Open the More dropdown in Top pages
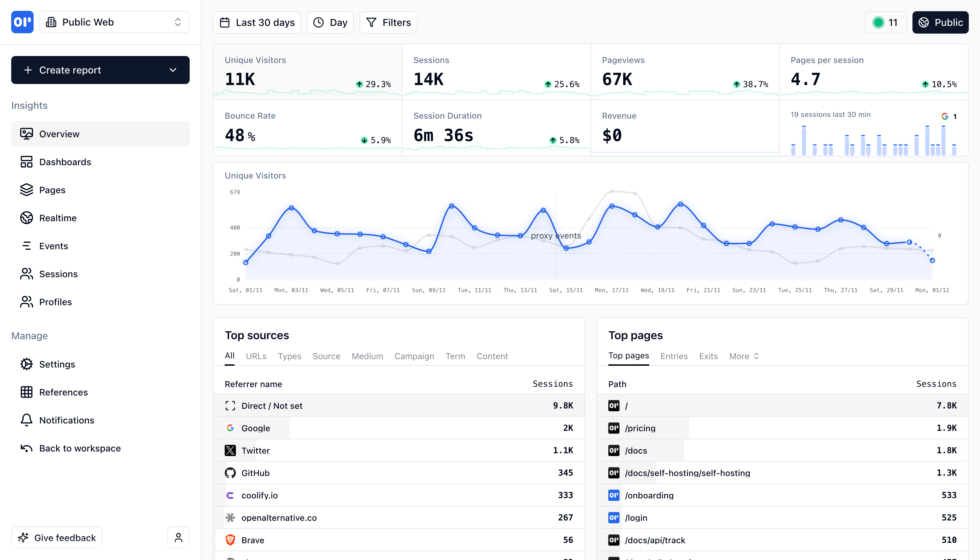This screenshot has height=560, width=980. [x=743, y=356]
